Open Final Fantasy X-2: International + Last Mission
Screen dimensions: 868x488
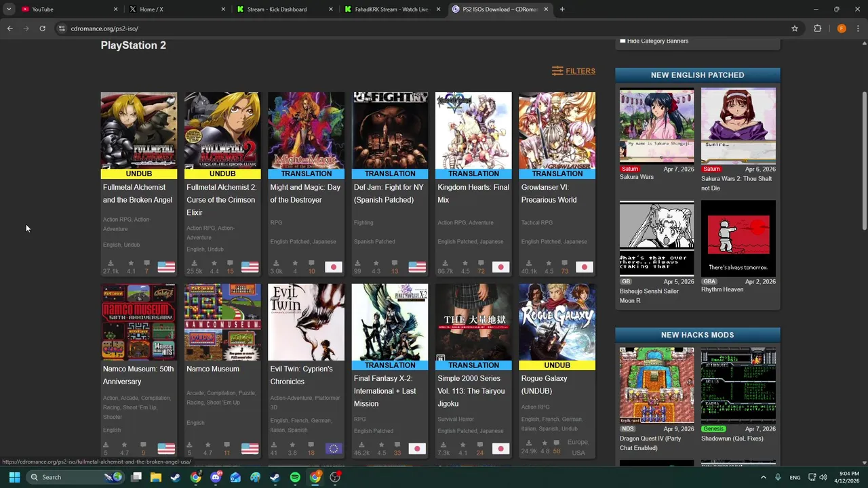385,391
